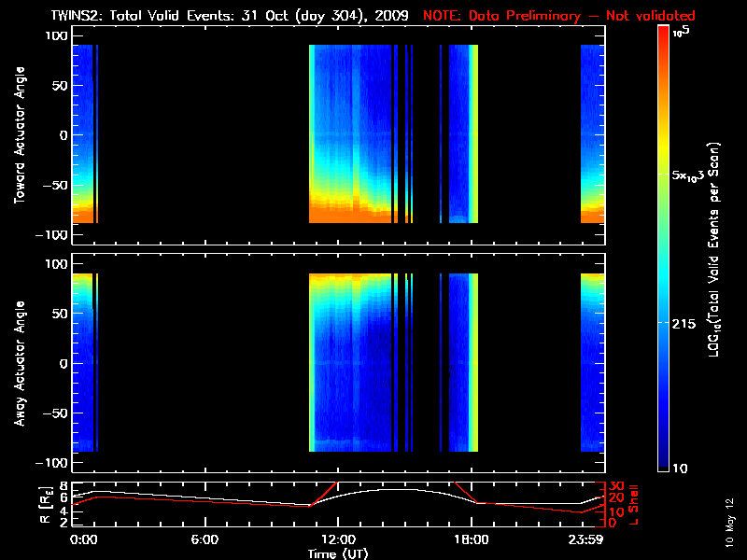
Task: Click the 10^5 label atop the color bar
Action: tap(684, 31)
